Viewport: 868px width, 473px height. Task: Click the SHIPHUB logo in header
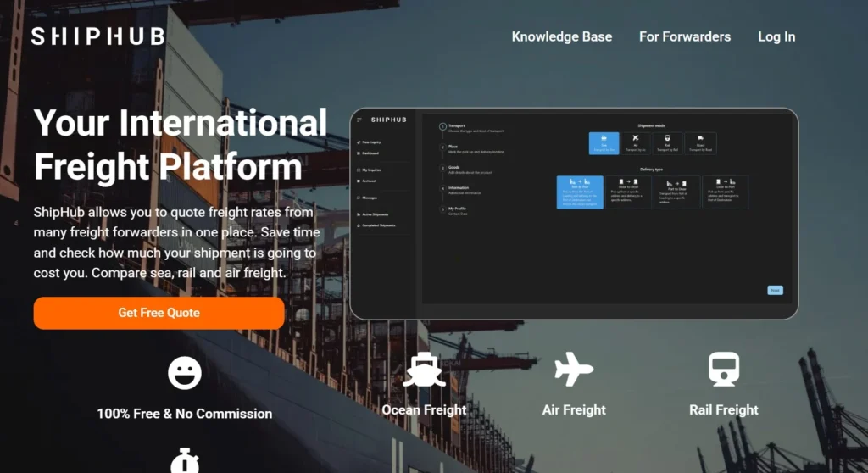(97, 36)
